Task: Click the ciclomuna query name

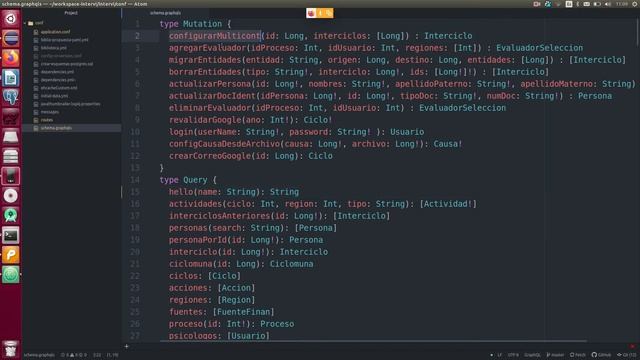Action: pos(191,264)
